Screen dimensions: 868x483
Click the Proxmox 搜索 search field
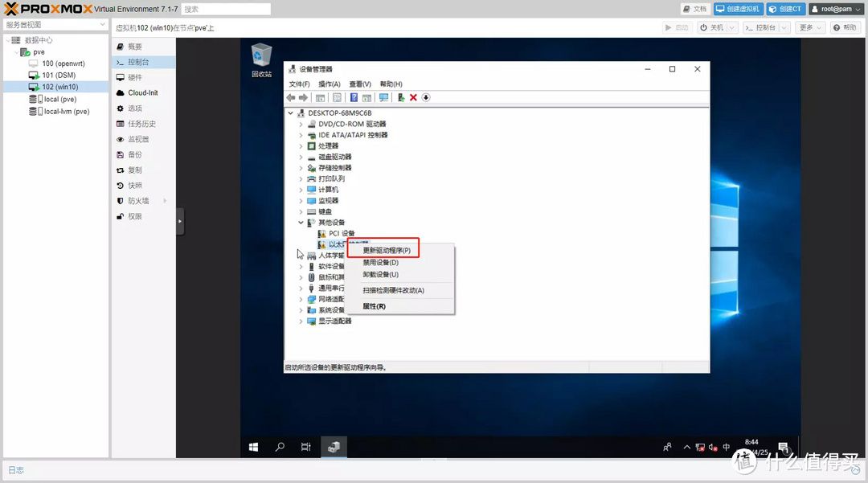click(x=225, y=9)
